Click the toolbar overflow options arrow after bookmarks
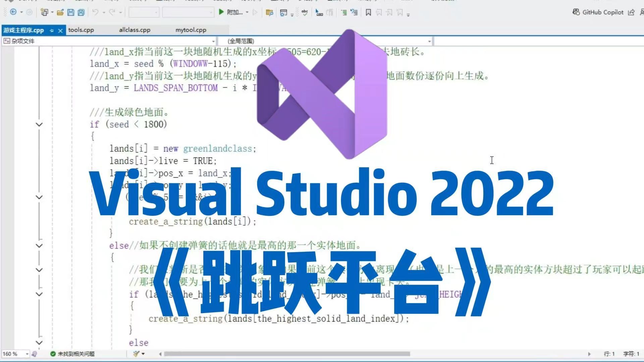 [408, 14]
